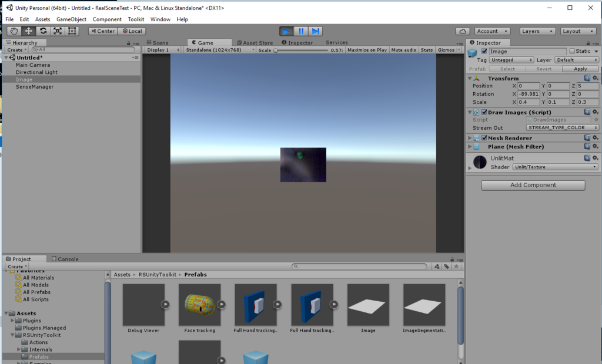
Task: Select the Rotate tool in the toolbar
Action: (43, 31)
